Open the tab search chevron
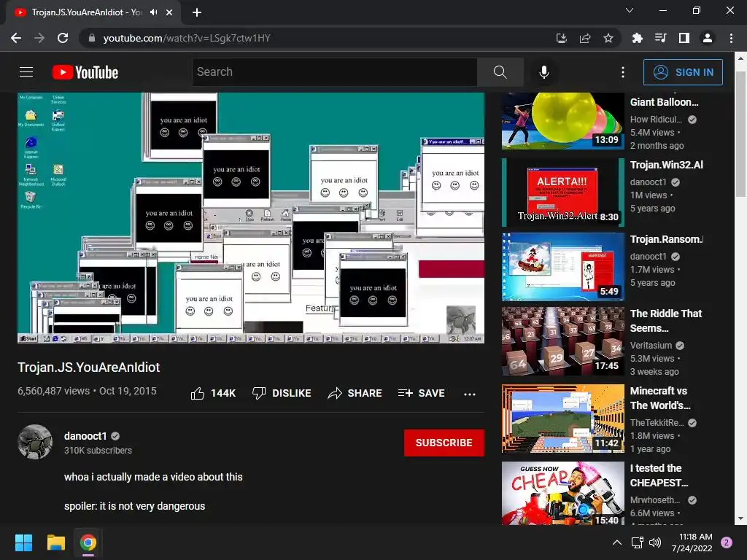Screen dimensions: 747x560 click(x=630, y=10)
